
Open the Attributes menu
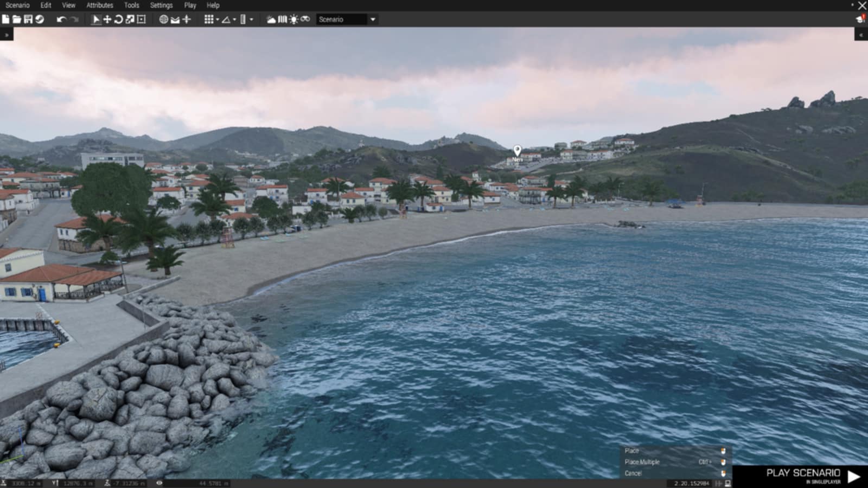pos(100,5)
